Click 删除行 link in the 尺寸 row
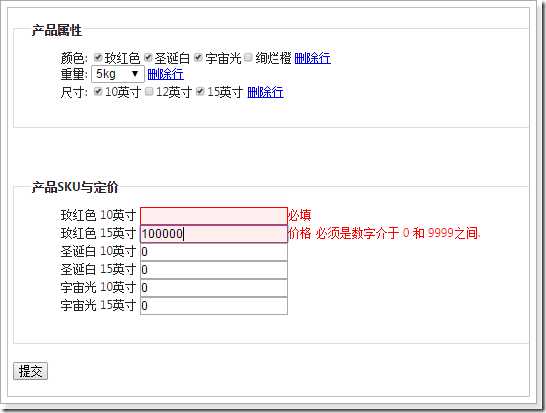 tap(265, 92)
